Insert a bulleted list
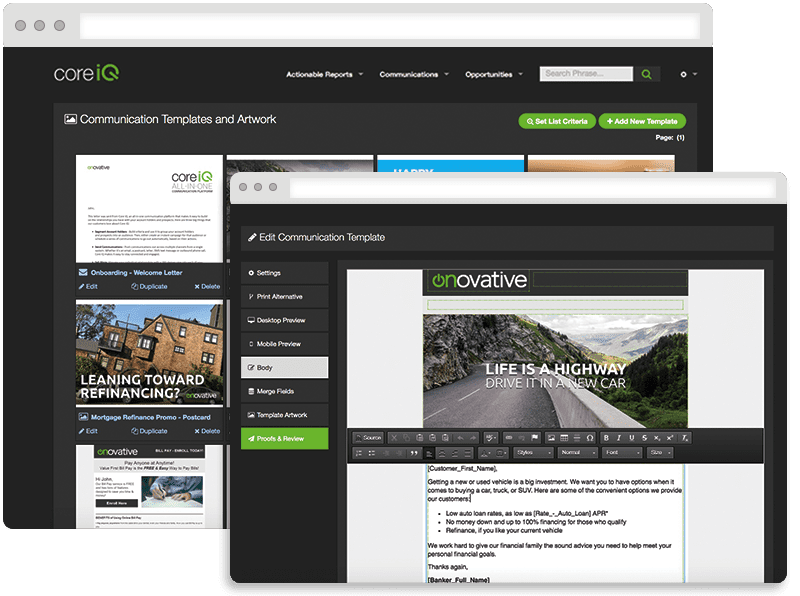Viewport: 800px width, 596px height. 371,453
